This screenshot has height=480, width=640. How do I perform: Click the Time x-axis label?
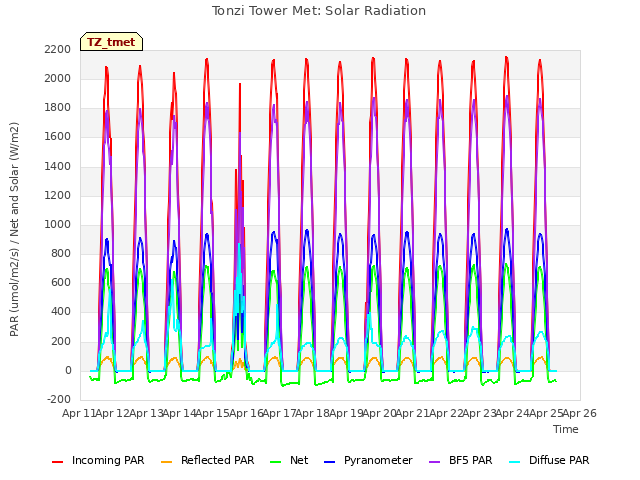(x=566, y=429)
